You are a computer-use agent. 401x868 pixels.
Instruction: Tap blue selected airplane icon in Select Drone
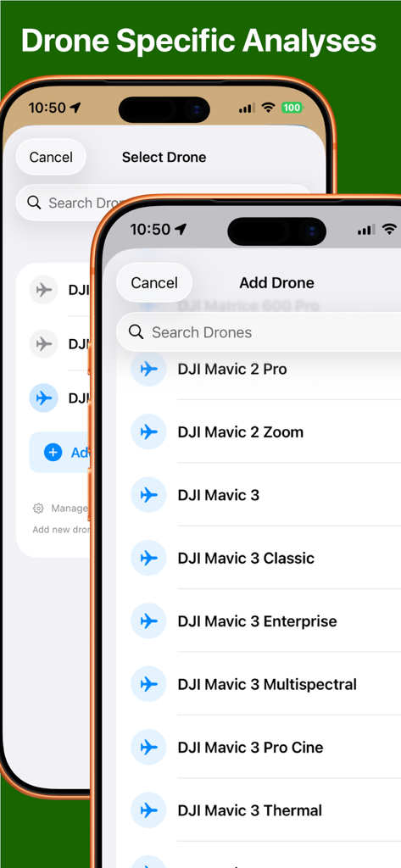pyautogui.click(x=44, y=398)
